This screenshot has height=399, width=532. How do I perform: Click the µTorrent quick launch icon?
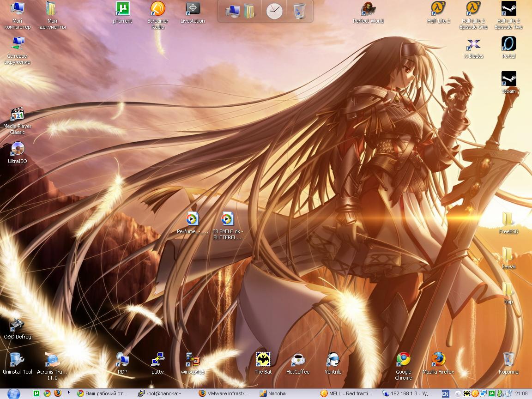[36, 393]
